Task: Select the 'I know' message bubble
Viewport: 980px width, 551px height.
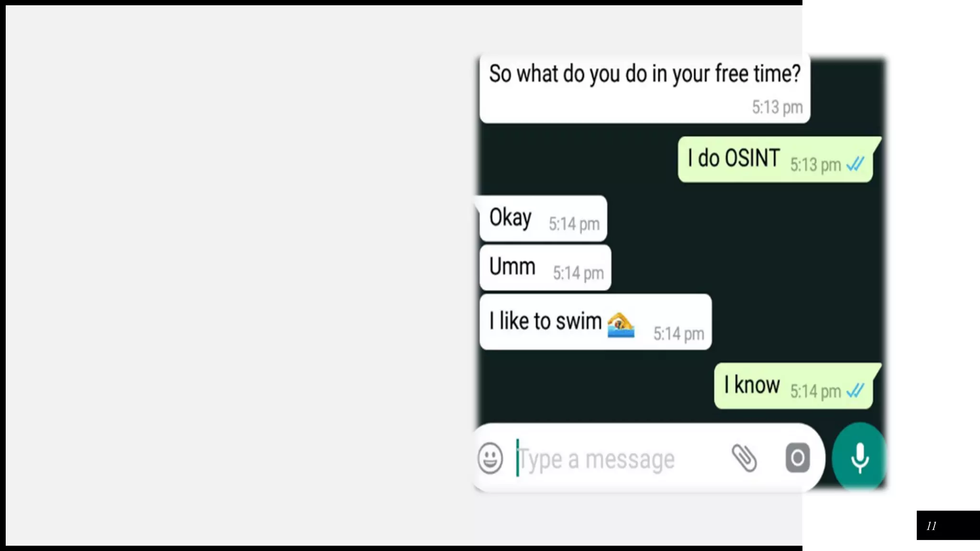Action: tap(796, 386)
